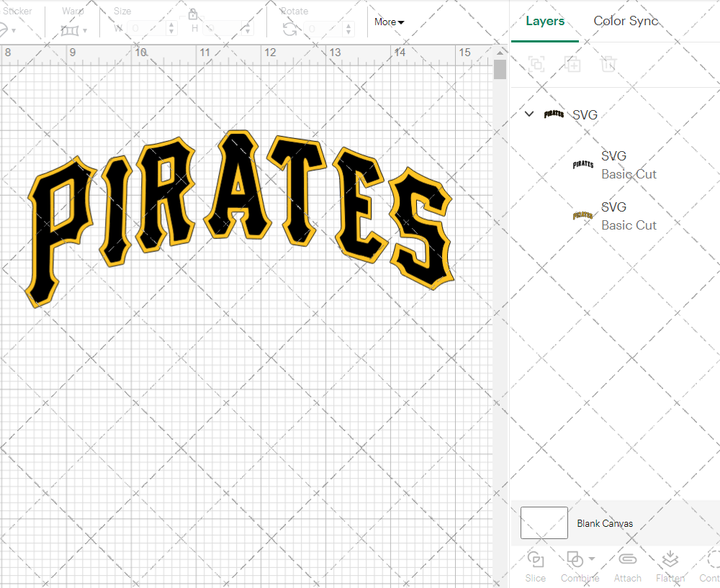Switch to the Color Sync tab
720x588 pixels.
pyautogui.click(x=626, y=21)
